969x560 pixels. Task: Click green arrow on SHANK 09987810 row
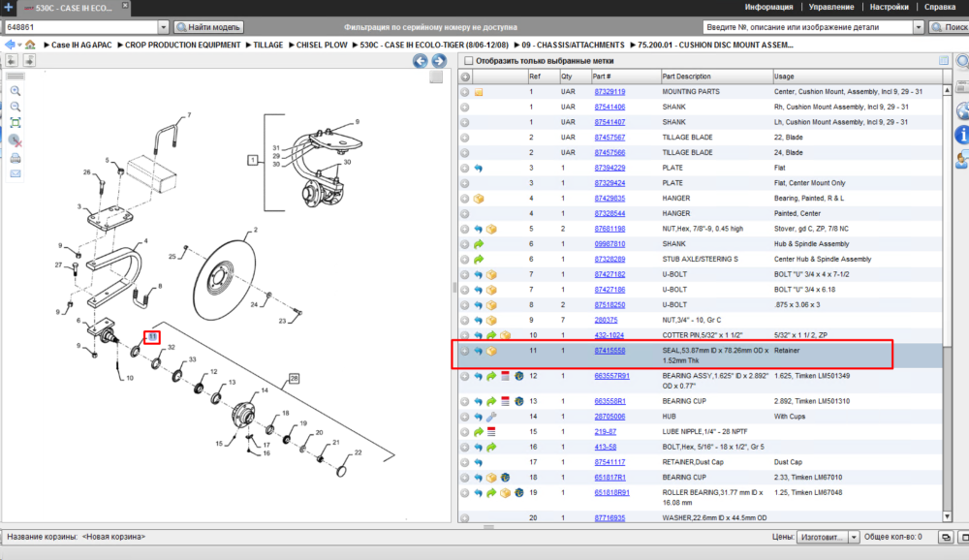click(x=479, y=244)
